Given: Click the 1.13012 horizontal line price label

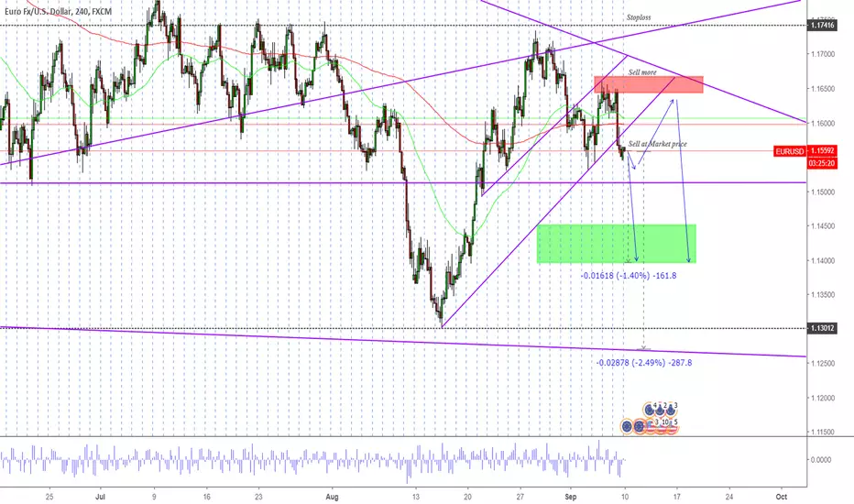Looking at the screenshot, I should click(823, 328).
